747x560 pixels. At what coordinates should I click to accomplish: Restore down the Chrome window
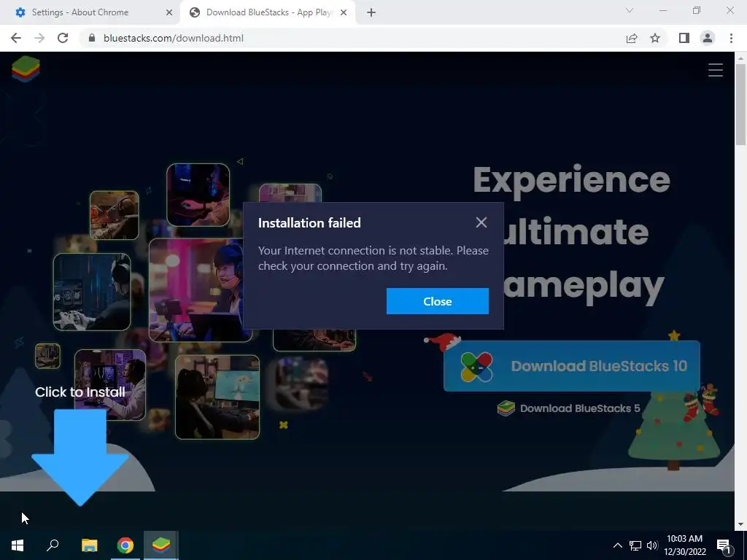697,10
